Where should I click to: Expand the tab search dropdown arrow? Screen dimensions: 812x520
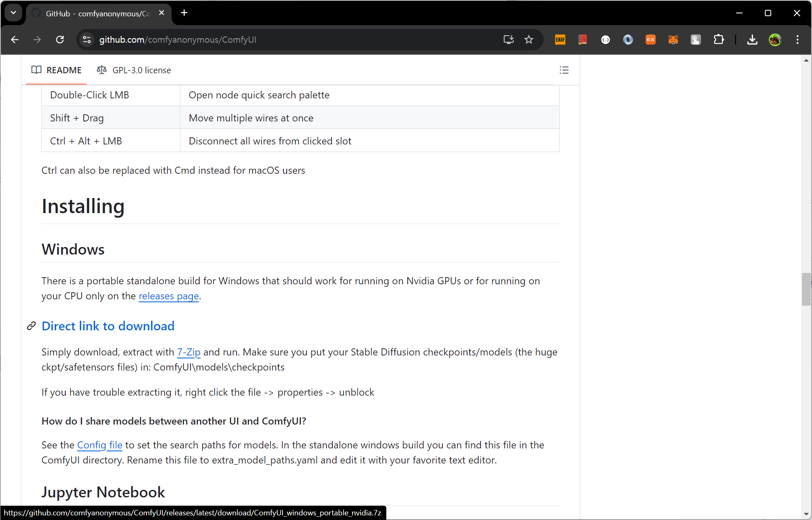tap(13, 13)
